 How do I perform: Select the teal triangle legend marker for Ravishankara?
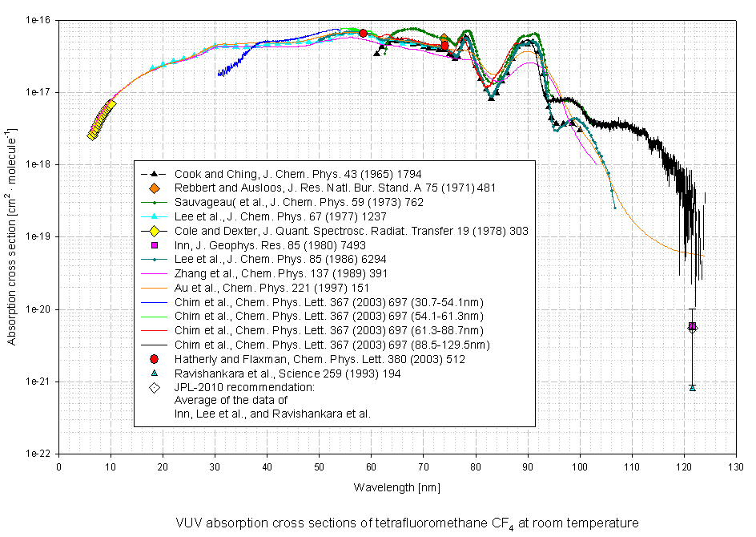point(154,373)
